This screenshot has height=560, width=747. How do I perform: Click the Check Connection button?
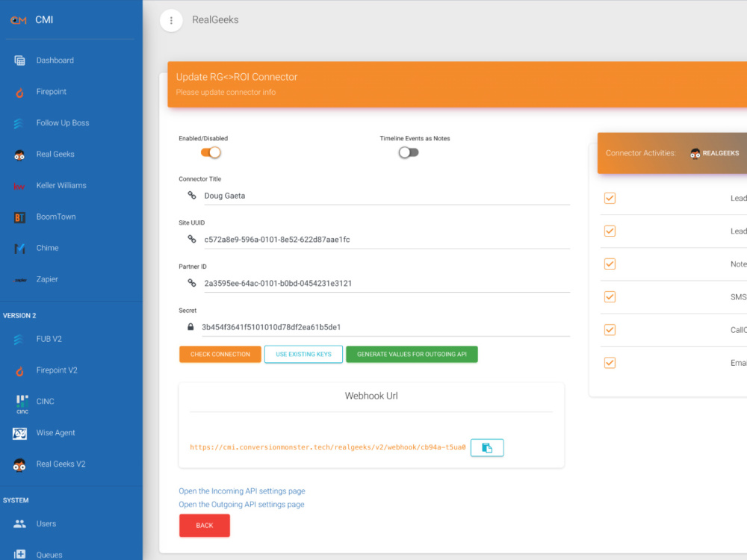tap(220, 354)
